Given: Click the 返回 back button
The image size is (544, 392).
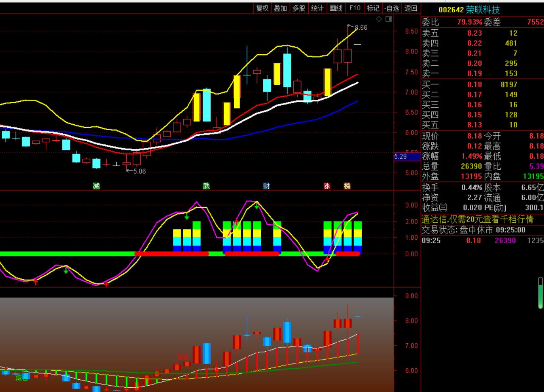Looking at the screenshot, I should (x=410, y=8).
